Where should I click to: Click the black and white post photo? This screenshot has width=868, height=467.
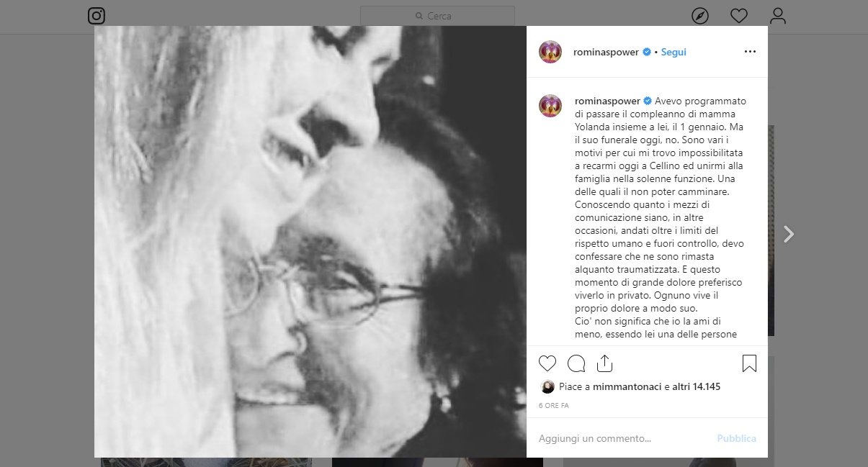310,242
